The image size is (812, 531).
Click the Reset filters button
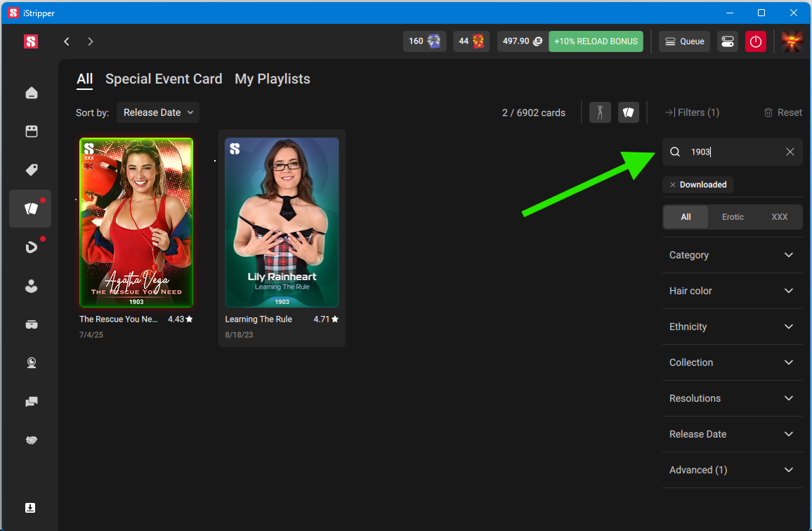pos(782,112)
